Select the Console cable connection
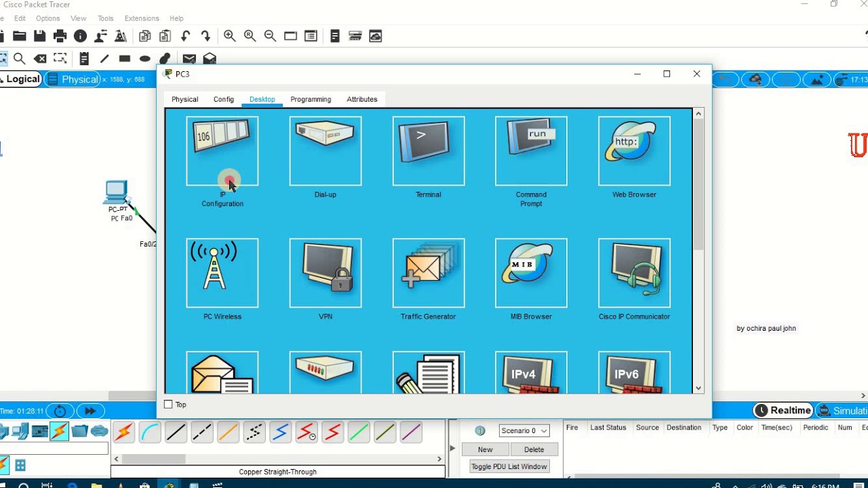Viewport: 868px width, 488px height. 150,432
